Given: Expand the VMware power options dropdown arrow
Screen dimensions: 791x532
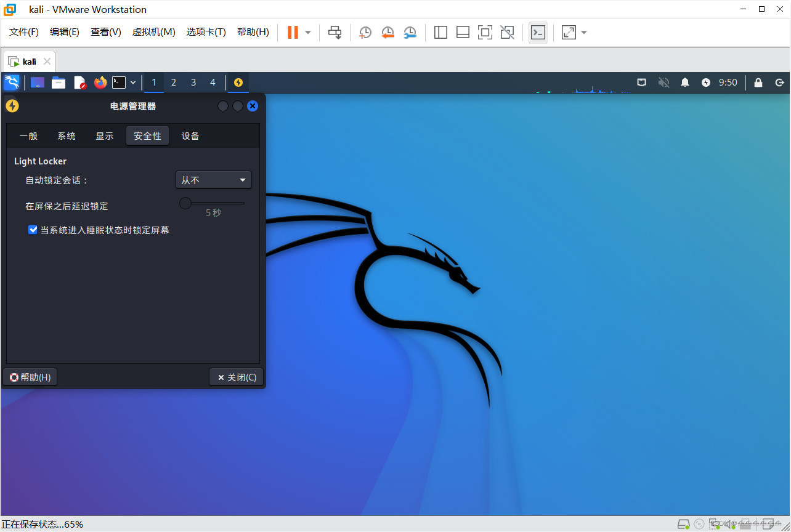Looking at the screenshot, I should (308, 33).
